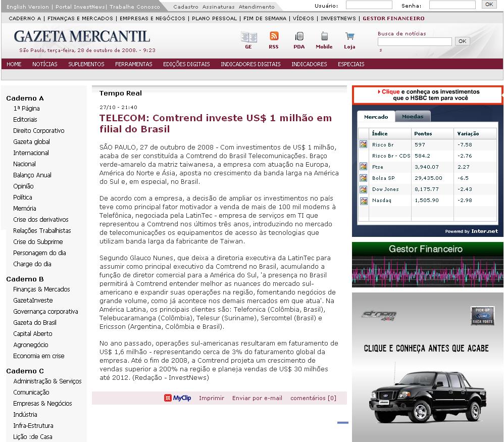Open chart icon beside Risco Br
Image resolution: width=504 pixels, height=442 pixels.
(363, 144)
